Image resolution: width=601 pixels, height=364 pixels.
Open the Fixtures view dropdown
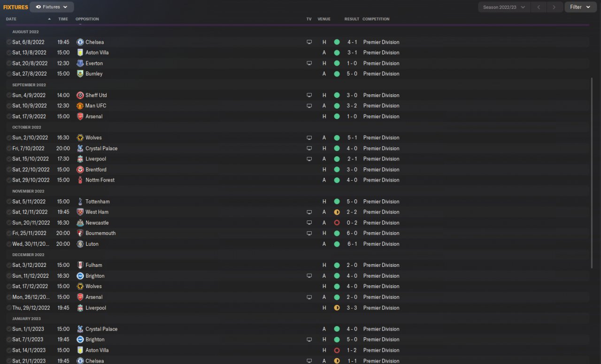point(52,7)
